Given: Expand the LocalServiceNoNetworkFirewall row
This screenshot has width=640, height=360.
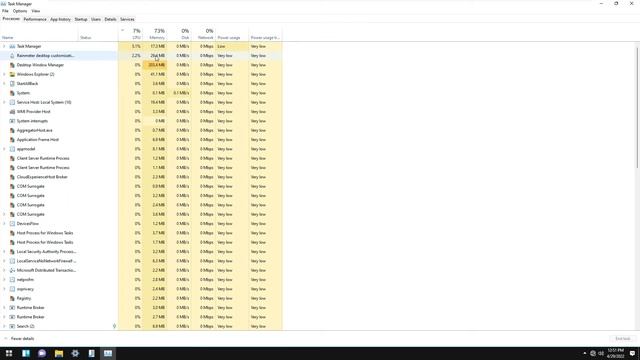Looking at the screenshot, I should [x=4, y=261].
